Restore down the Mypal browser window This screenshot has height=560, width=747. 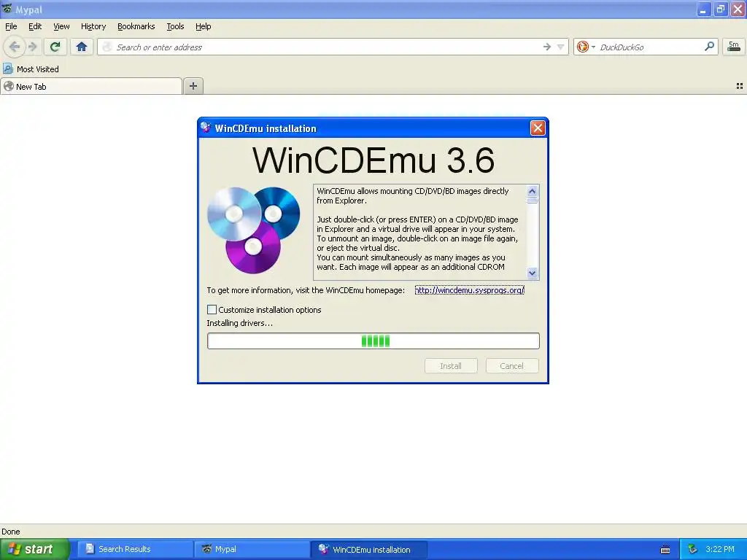[720, 9]
